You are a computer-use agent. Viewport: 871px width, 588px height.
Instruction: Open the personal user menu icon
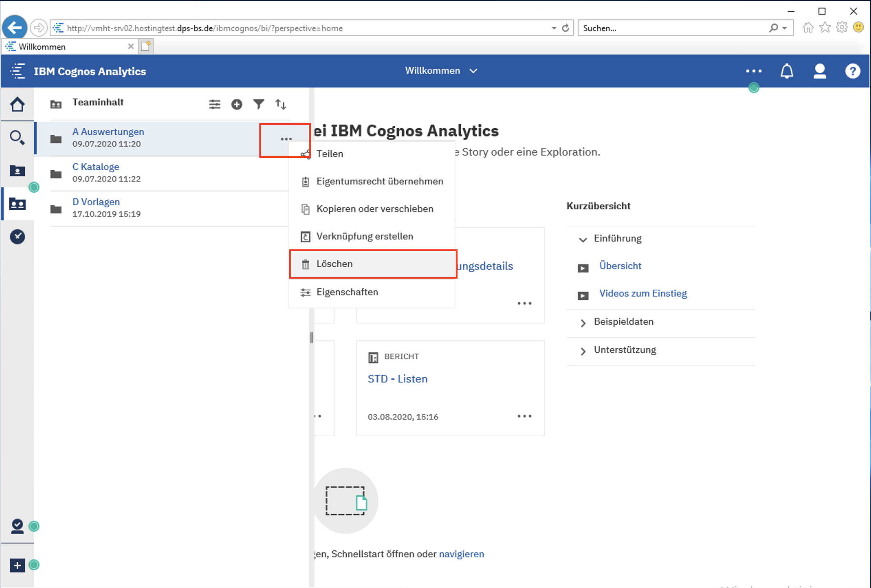[820, 71]
